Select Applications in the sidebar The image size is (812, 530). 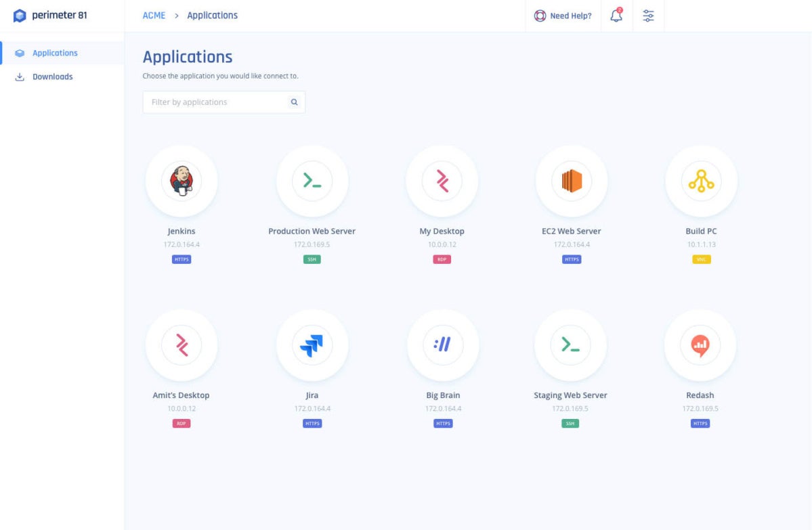click(62, 53)
